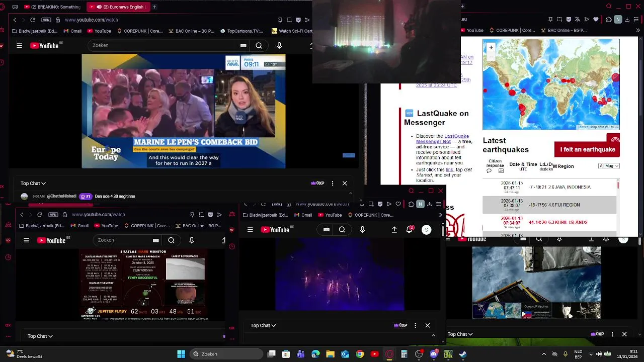Open the Gmail bookmark in the top-left window
Image resolution: width=644 pixels, height=362 pixels.
[72, 31]
